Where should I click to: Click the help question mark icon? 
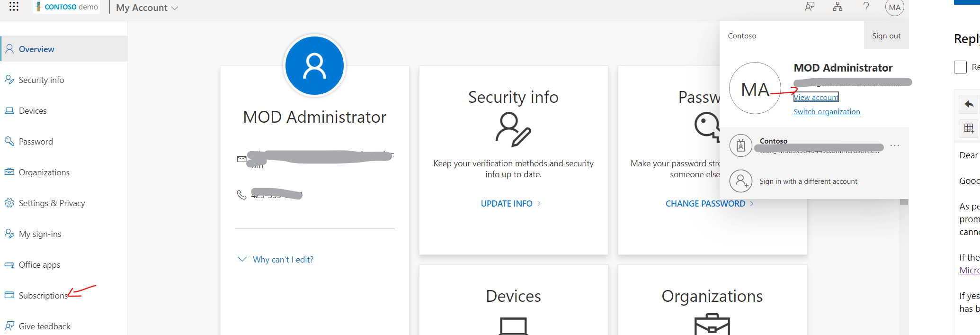coord(866,7)
